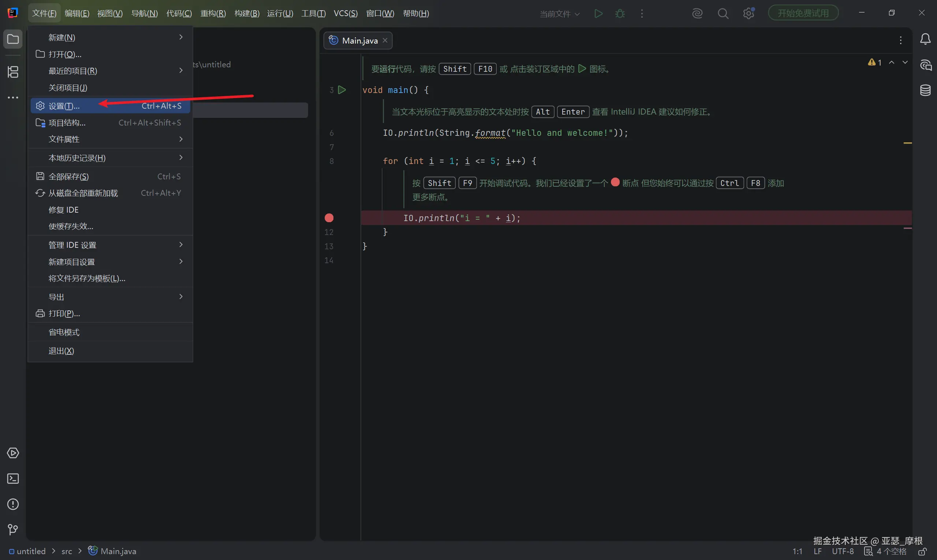
Task: Open more run actions vertical dots
Action: pyautogui.click(x=642, y=14)
